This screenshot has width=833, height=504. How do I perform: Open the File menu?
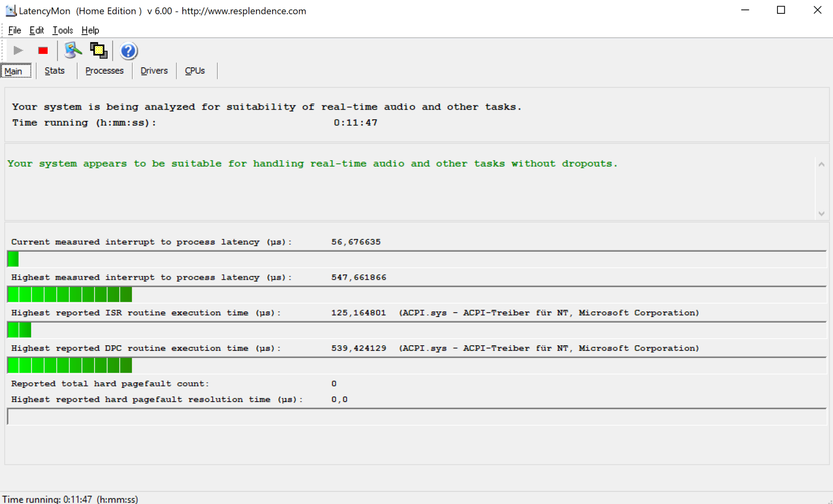[14, 30]
